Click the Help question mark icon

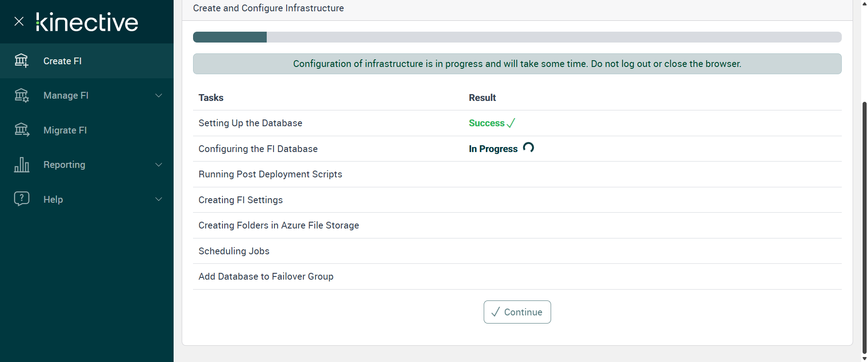[x=21, y=199]
